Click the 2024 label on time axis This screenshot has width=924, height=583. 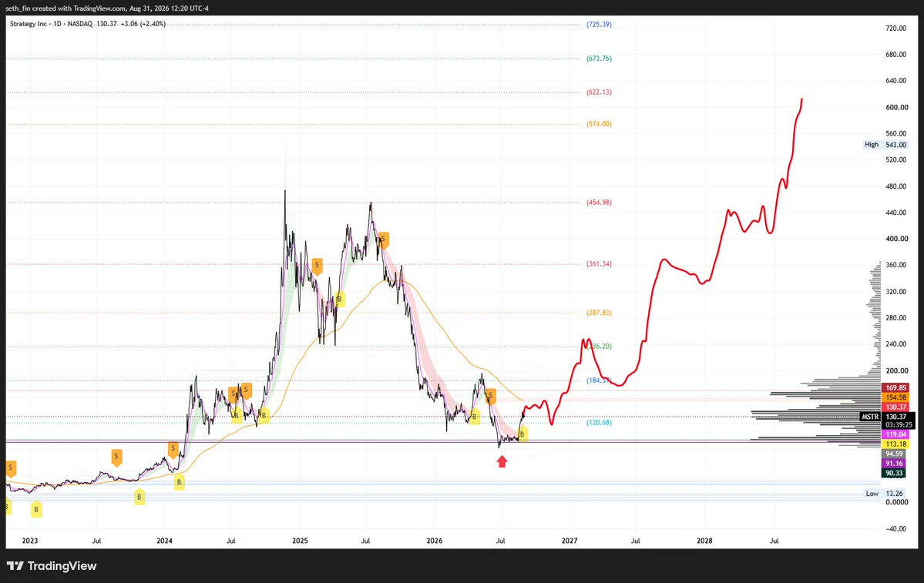(164, 541)
